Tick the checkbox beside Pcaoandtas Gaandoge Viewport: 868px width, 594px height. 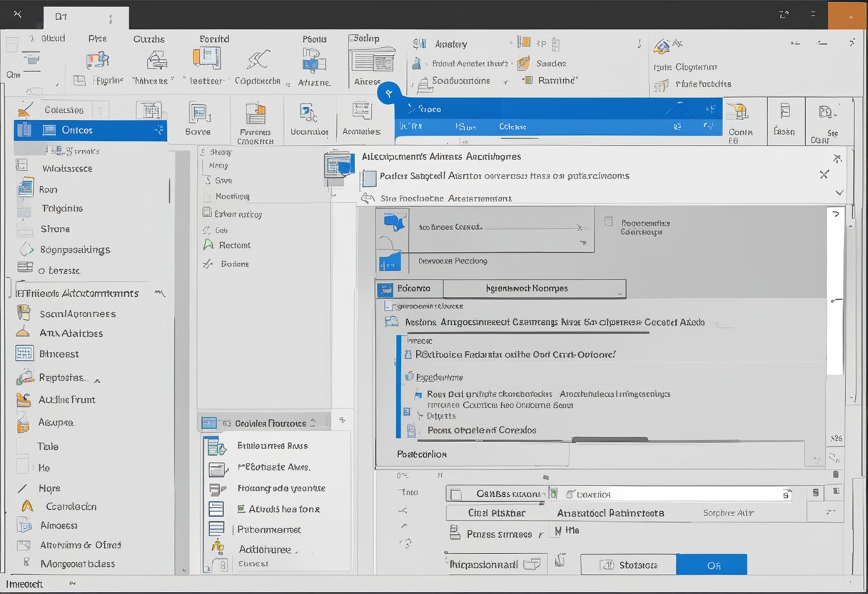click(x=608, y=222)
